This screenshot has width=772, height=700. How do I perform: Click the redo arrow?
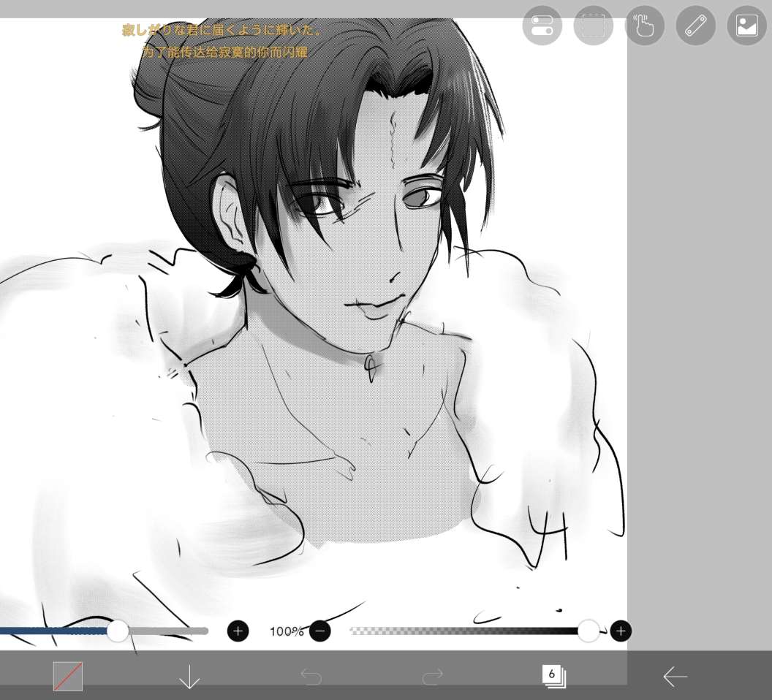433,677
